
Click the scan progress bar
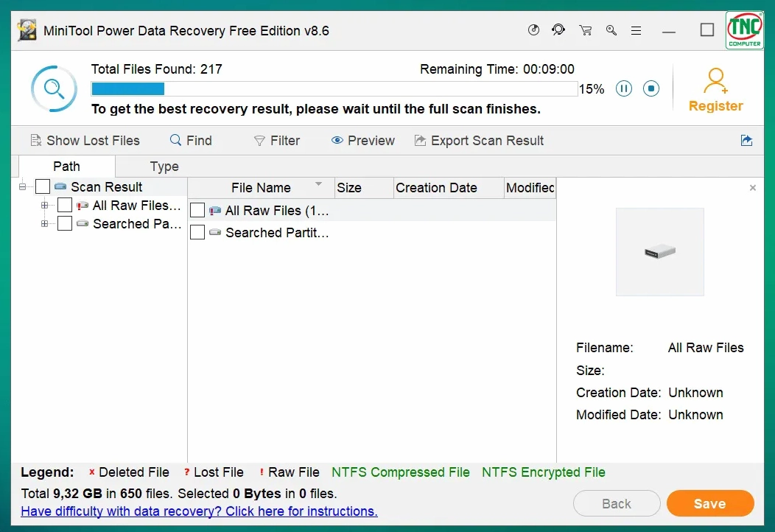click(334, 89)
